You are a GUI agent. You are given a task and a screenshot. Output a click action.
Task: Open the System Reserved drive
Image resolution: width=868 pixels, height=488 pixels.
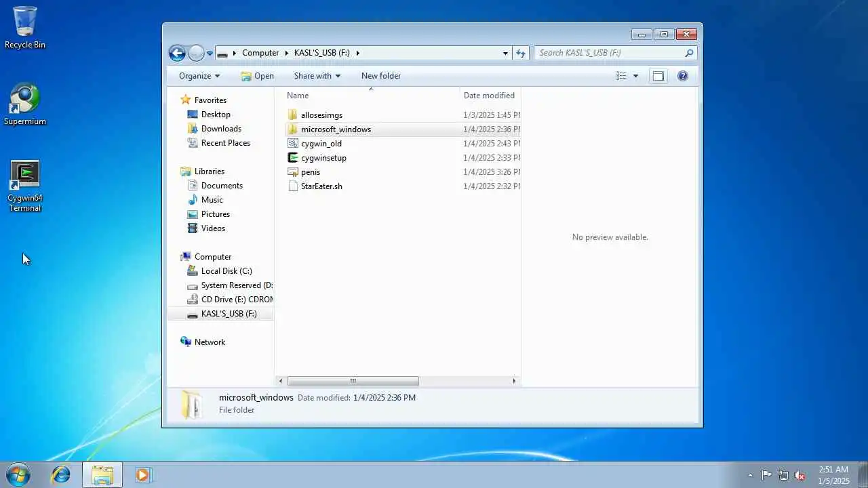coord(237,285)
